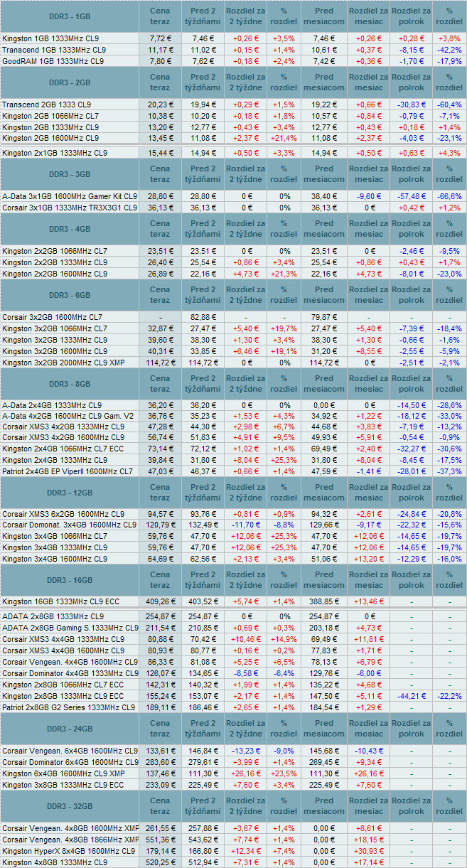The width and height of the screenshot is (467, 868).
Task: Click GoodRAM 1GB 1333MHz CL9 product name
Action: point(53,61)
